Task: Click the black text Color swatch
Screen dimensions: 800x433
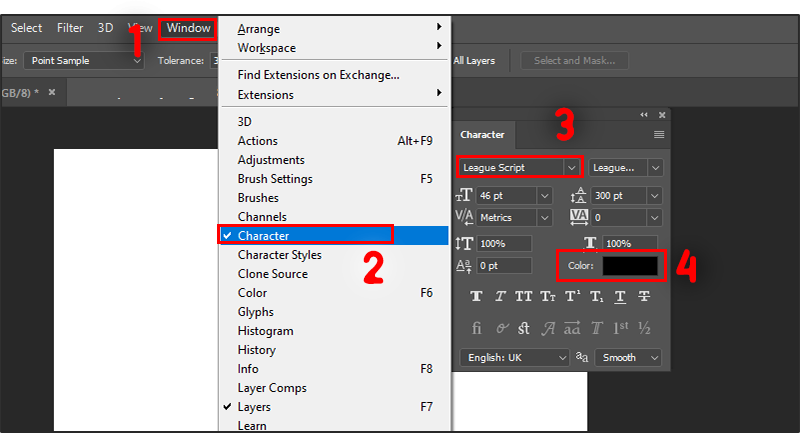Action: 630,265
